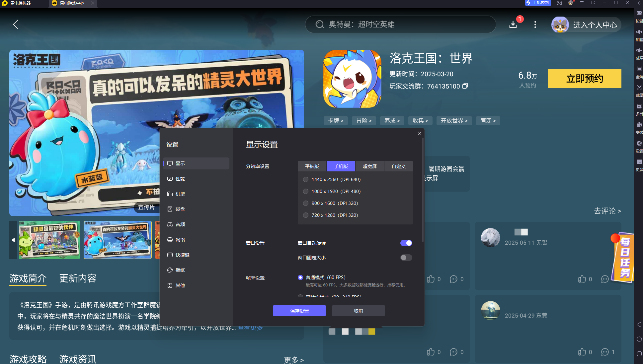This screenshot has height=364, width=643.
Task: Open the three-dot more options menu
Action: point(535,25)
